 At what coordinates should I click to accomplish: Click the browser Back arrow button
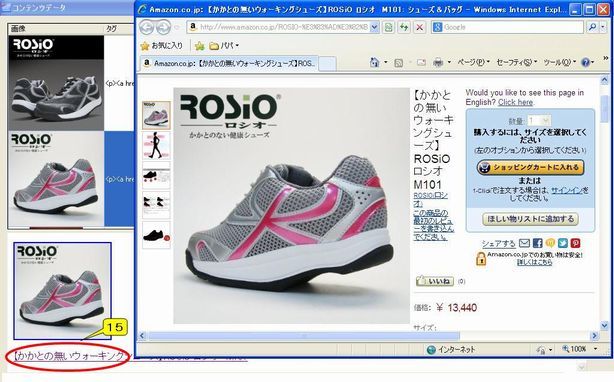pos(147,27)
